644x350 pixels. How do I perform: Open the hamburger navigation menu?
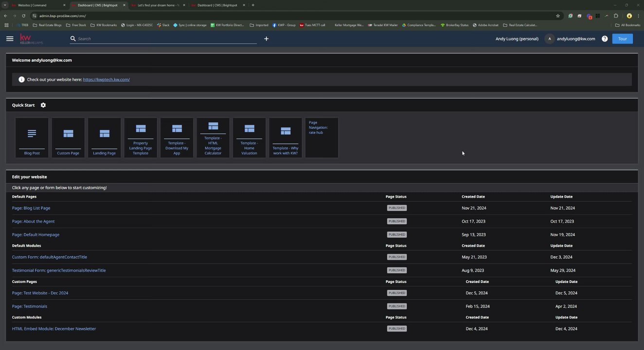click(x=10, y=39)
